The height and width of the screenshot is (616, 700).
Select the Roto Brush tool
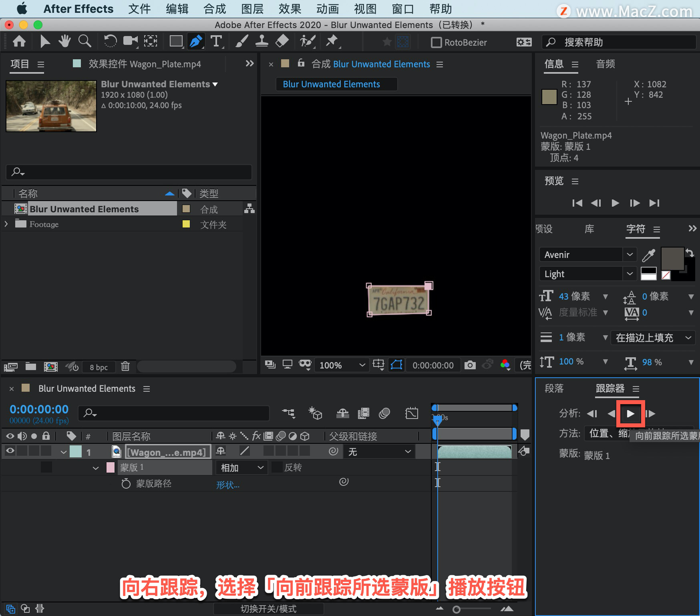[x=308, y=41]
